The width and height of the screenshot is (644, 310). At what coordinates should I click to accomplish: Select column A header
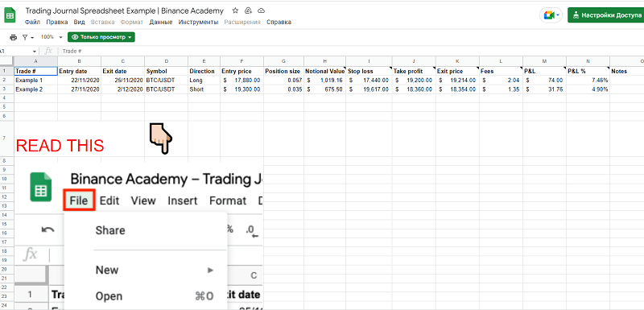tap(35, 61)
